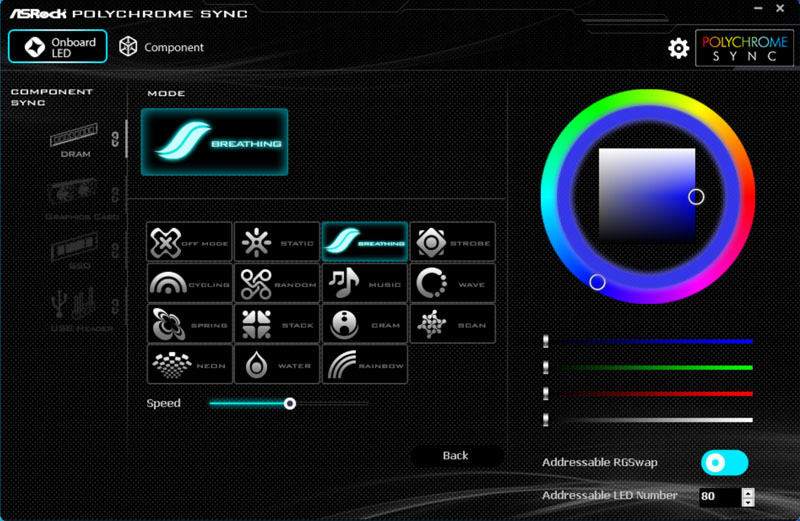The image size is (800, 521).
Task: Open settings with the gear icon
Action: coord(678,48)
